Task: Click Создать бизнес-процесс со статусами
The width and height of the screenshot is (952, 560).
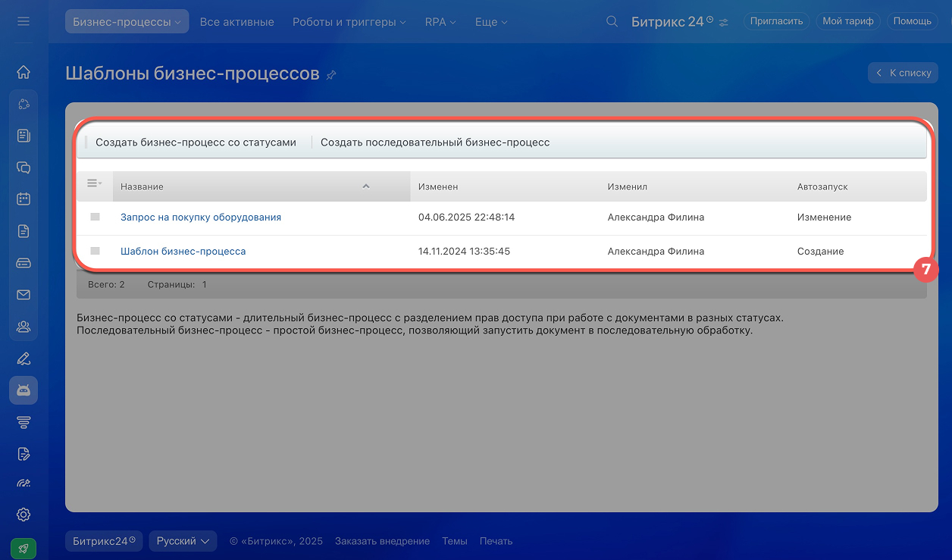Action: click(196, 142)
